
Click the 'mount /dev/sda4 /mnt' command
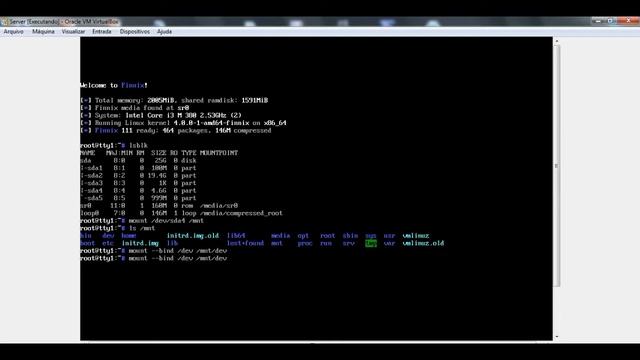(166, 221)
